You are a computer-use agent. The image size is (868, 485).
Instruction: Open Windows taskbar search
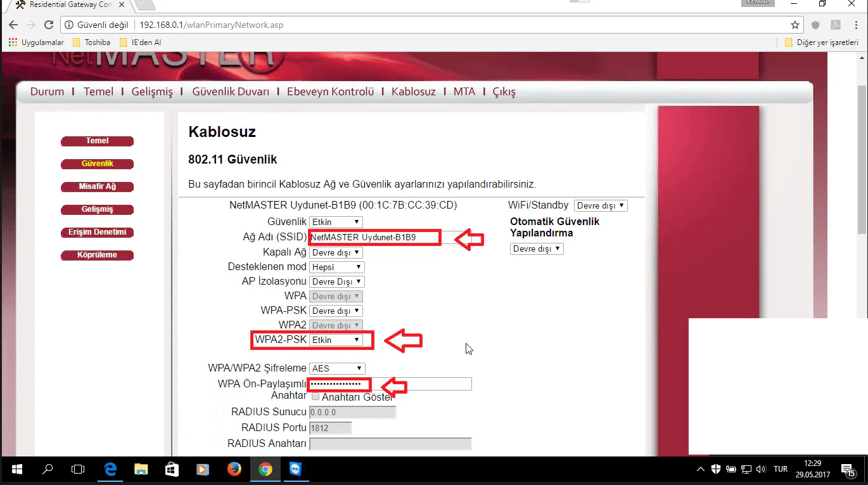pyautogui.click(x=48, y=470)
